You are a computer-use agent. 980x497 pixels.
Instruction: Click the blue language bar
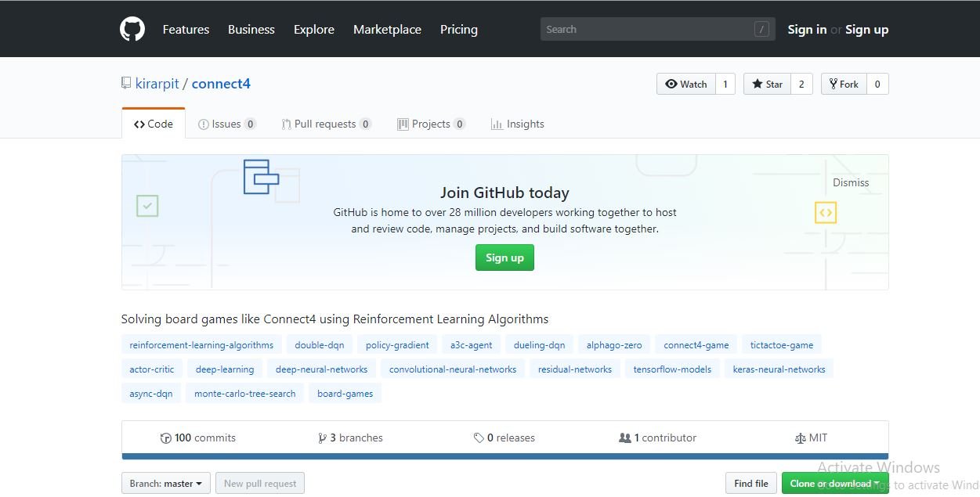504,456
